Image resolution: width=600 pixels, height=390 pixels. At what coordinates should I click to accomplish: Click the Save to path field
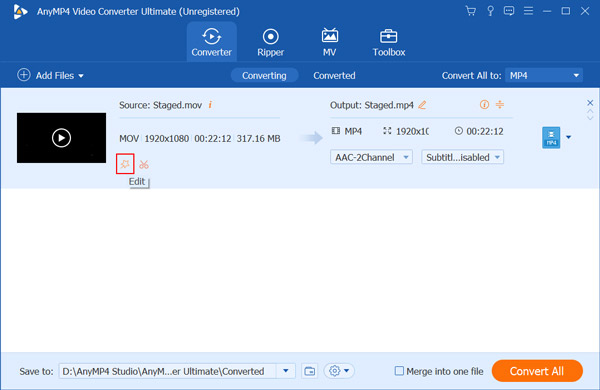(167, 371)
